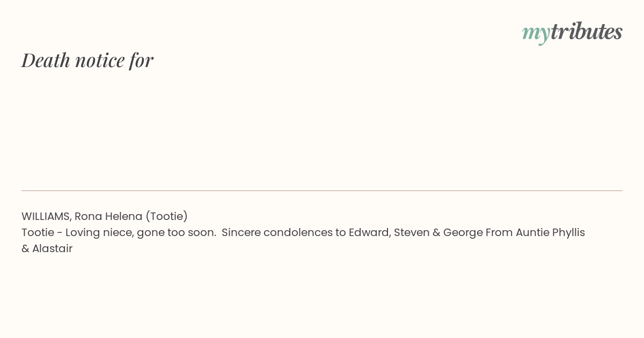Click the mytributes logo
Screen dimensions: 644x338
572,32
